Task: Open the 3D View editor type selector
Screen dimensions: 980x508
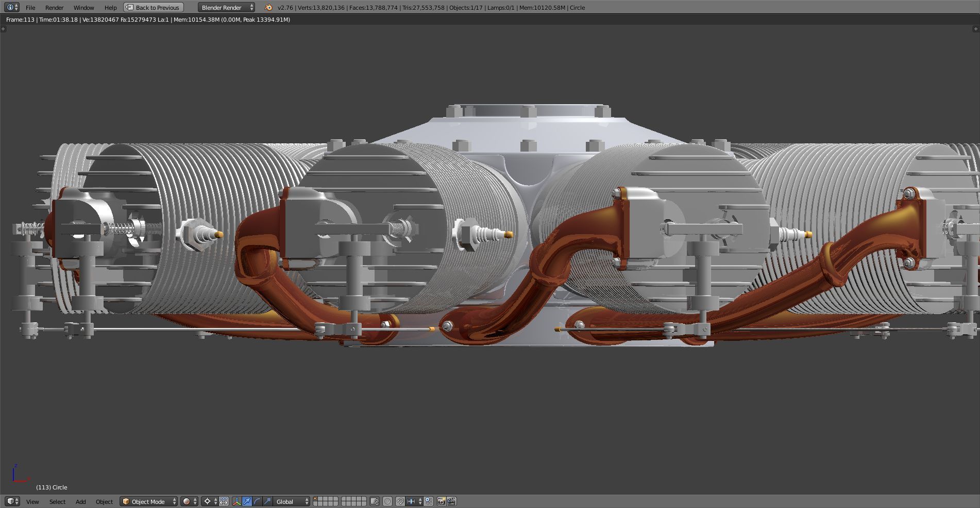Action: [x=12, y=501]
